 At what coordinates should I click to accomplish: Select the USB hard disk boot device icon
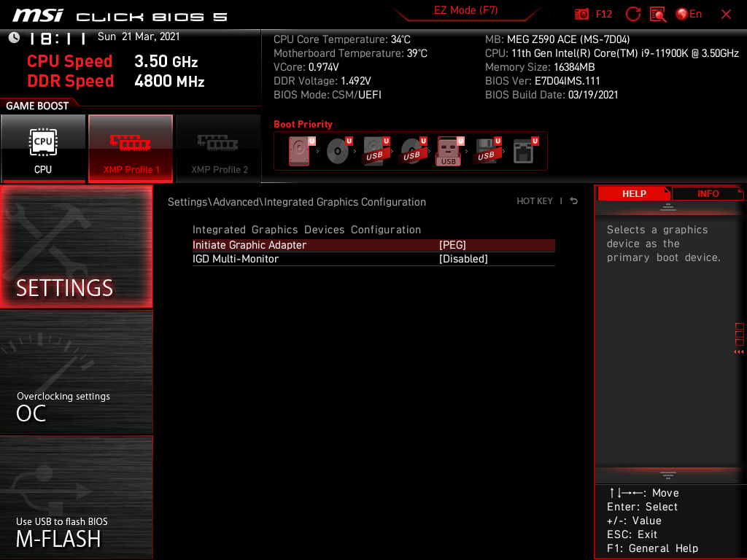coord(376,151)
